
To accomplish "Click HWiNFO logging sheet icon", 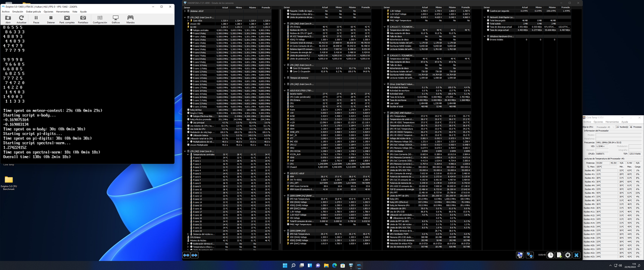I will point(559,255).
